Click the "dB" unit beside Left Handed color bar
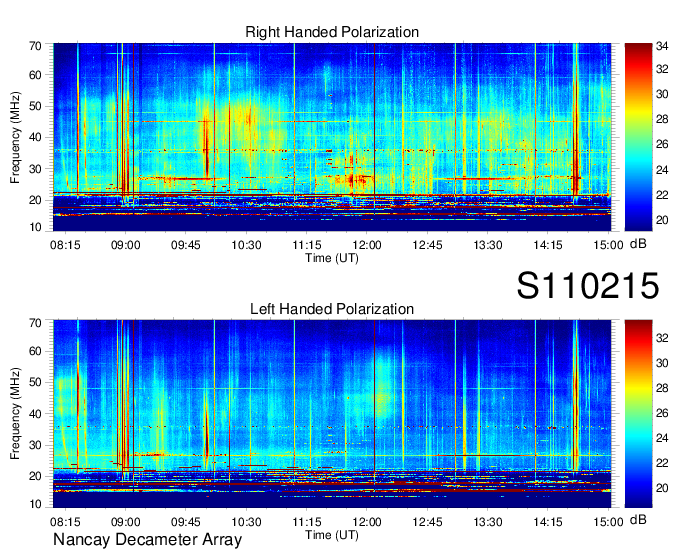Screen dimensions: 680x552 click(638, 519)
